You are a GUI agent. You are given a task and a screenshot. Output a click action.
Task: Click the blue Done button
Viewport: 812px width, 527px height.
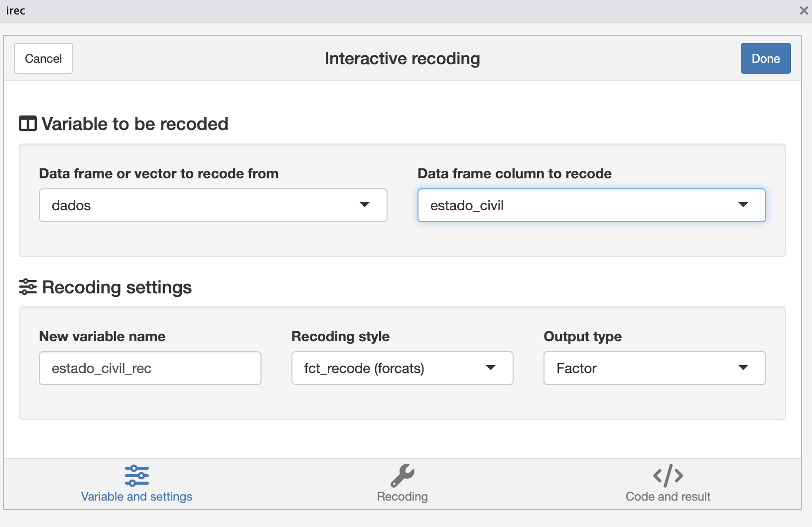point(765,58)
